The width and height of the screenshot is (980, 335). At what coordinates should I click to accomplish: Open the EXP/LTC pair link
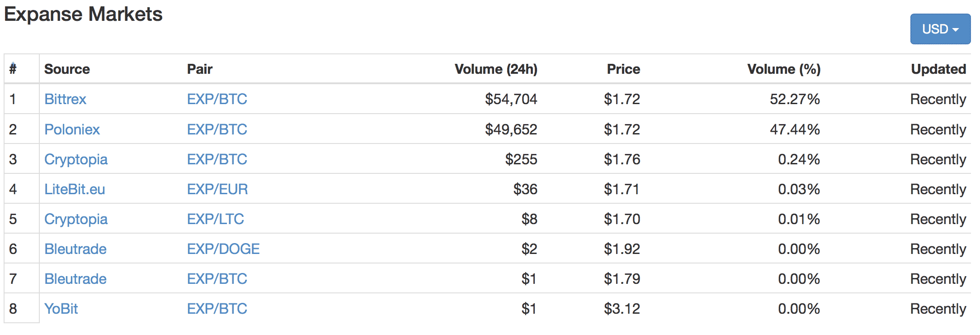point(216,219)
